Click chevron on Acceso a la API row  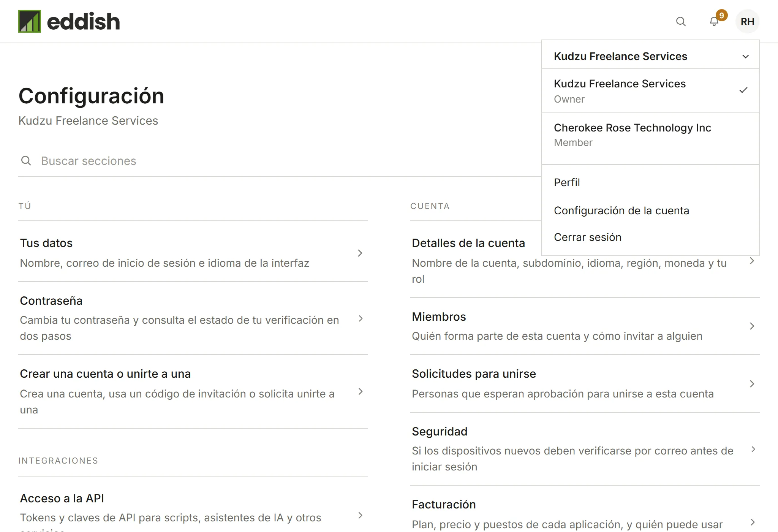tap(361, 515)
